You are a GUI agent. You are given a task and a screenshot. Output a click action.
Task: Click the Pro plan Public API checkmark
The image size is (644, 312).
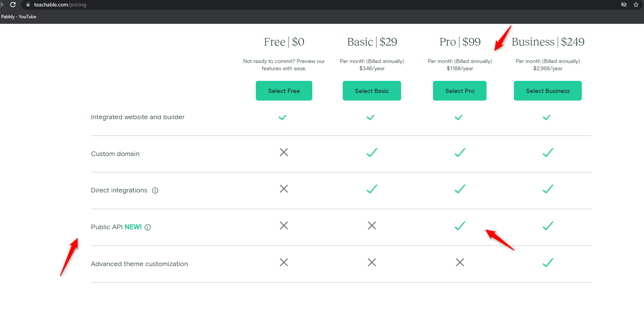[x=460, y=226]
